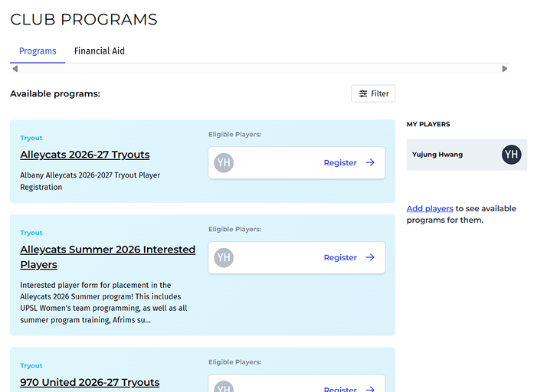The width and height of the screenshot is (534, 392).
Task: Open the Filter options button
Action: 373,93
